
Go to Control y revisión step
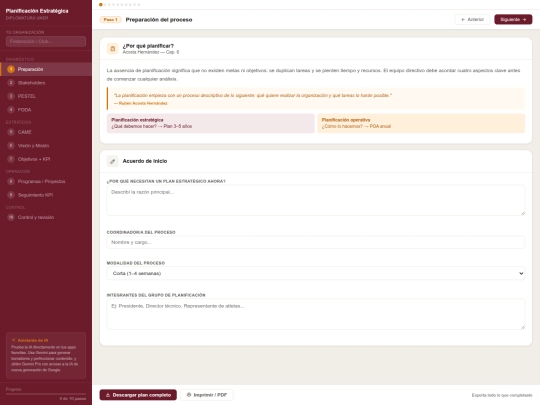[x=46, y=217]
